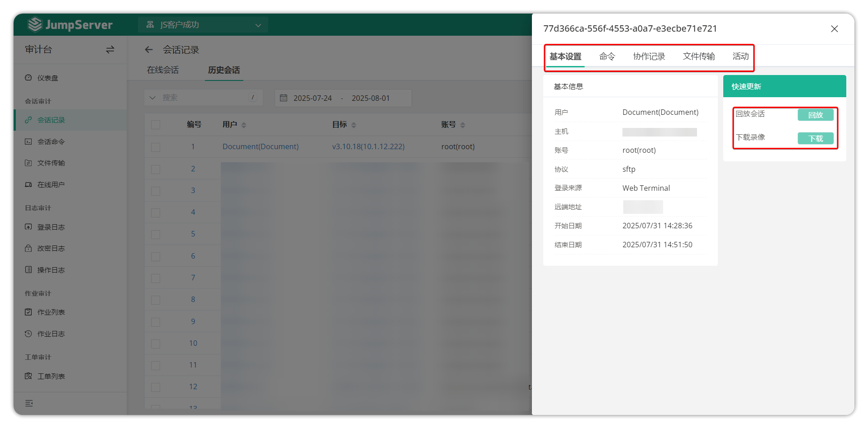Select the 协作记录 tab

[649, 57]
